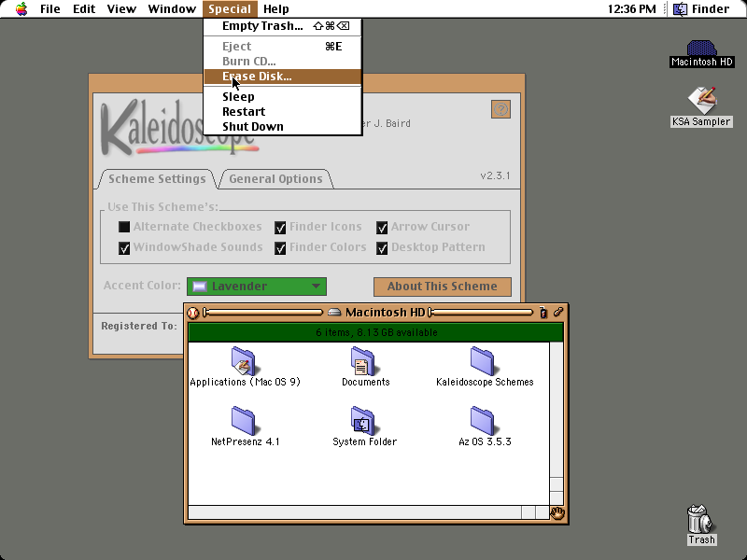The width and height of the screenshot is (747, 560).
Task: Click the hand grow box of Macintosh HD window
Action: [557, 512]
